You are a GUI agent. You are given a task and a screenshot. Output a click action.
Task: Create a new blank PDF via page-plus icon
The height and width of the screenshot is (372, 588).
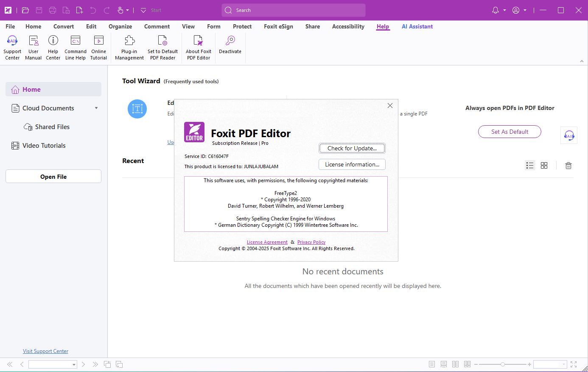79,10
